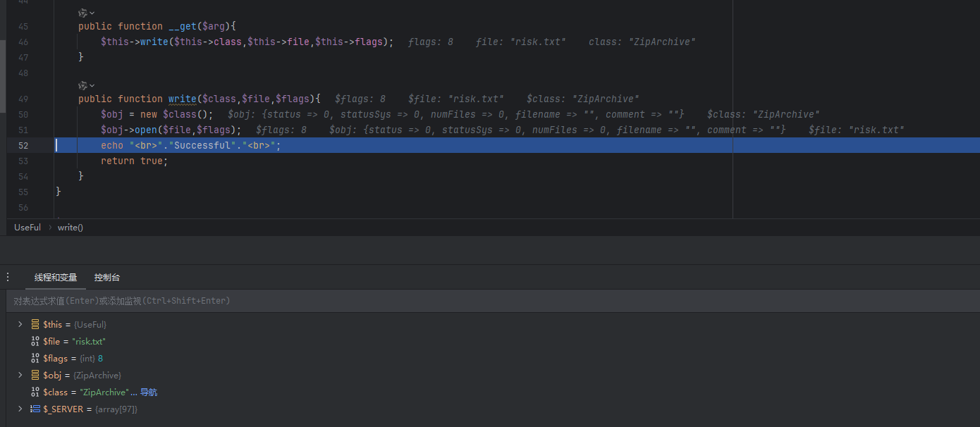Image resolution: width=980 pixels, height=427 pixels.
Task: Expand the $this variable node
Action: (x=20, y=324)
